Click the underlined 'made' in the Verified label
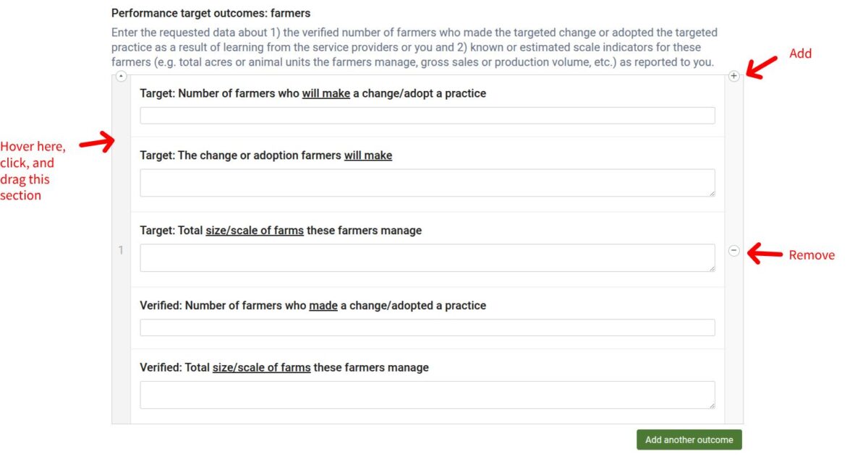Image resolution: width=868 pixels, height=459 pixels. pyautogui.click(x=323, y=306)
